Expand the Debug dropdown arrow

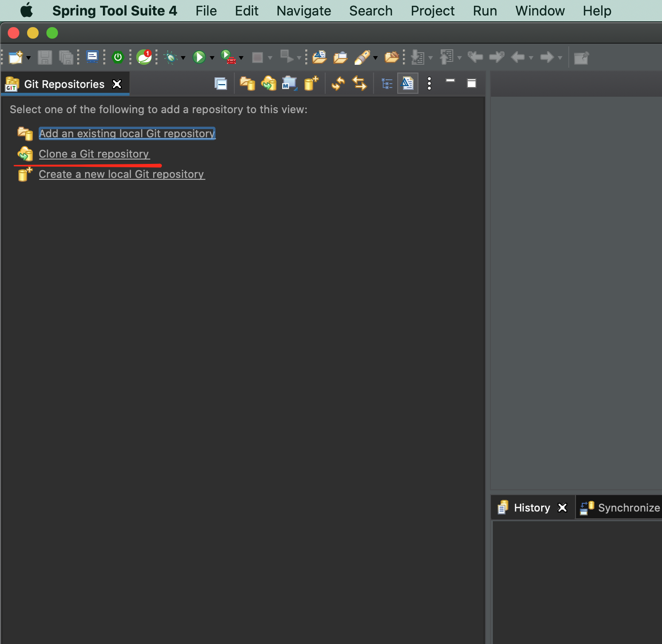(x=183, y=58)
